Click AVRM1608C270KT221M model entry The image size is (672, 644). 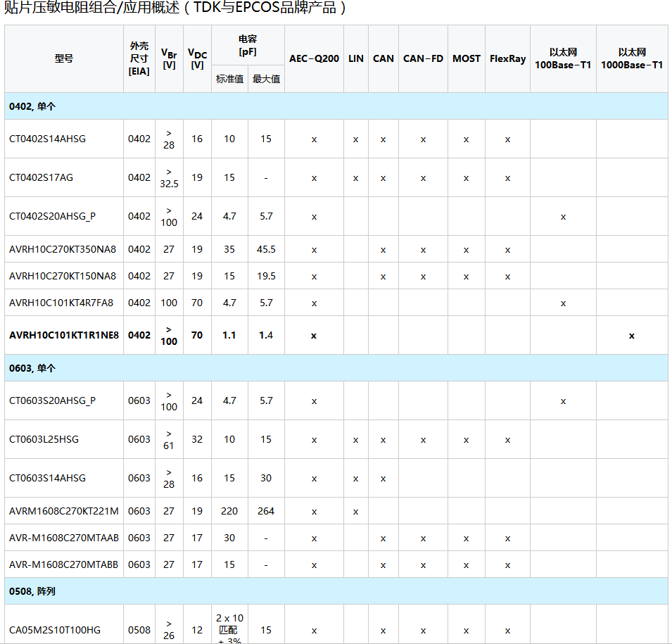point(63,511)
